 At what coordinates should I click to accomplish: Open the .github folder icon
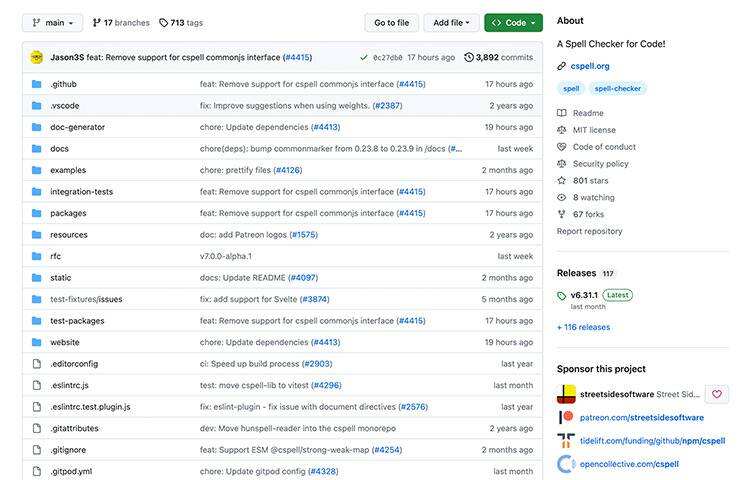37,84
